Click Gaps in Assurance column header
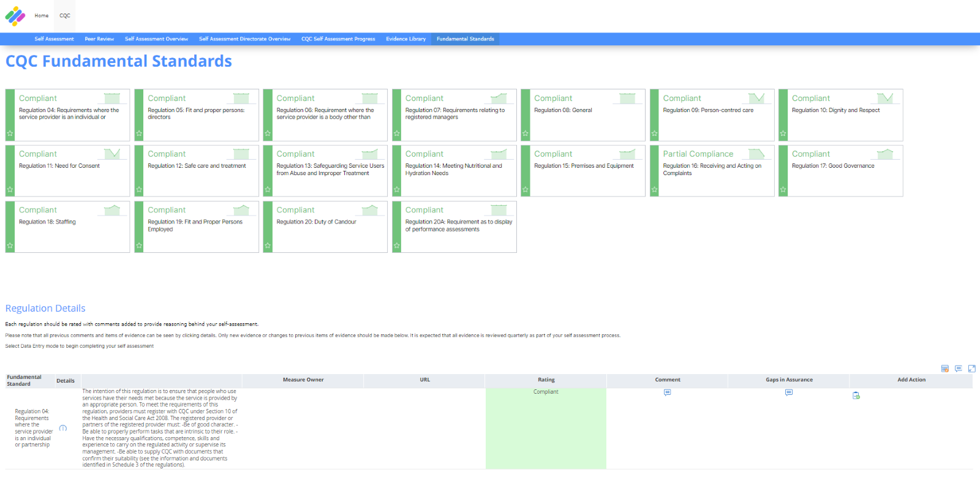Screen dimensions: 980x480 (x=789, y=380)
